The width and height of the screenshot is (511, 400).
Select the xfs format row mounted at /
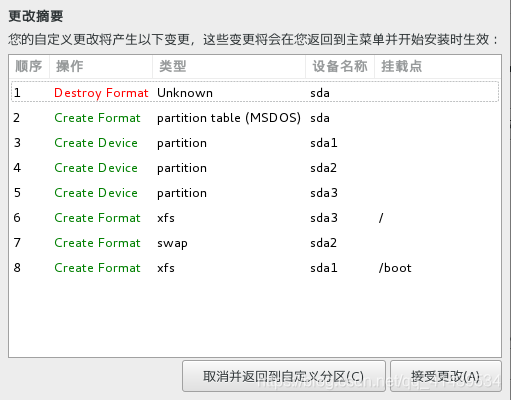[x=255, y=218]
